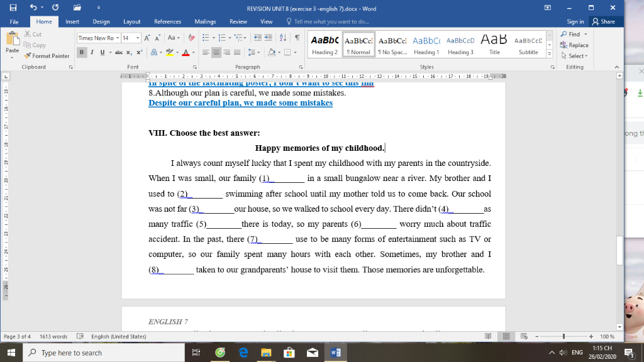Open File Explorer from the taskbar
The width and height of the screenshot is (644, 362).
tap(266, 353)
